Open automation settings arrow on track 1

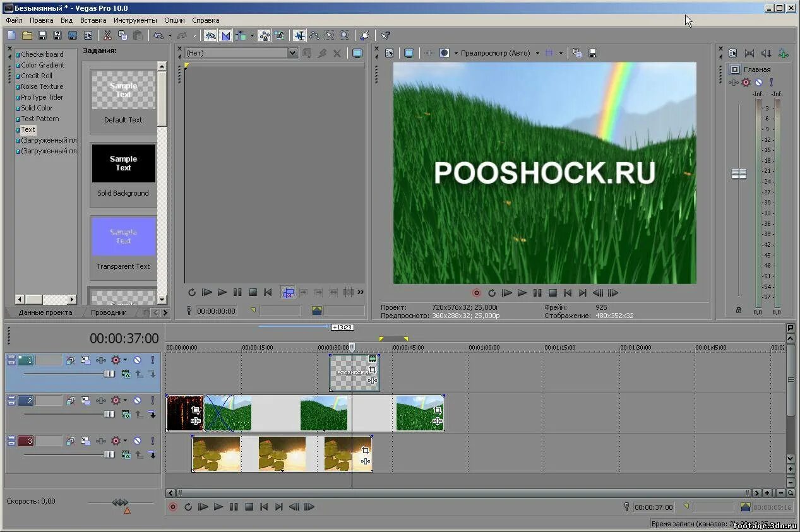(125, 360)
